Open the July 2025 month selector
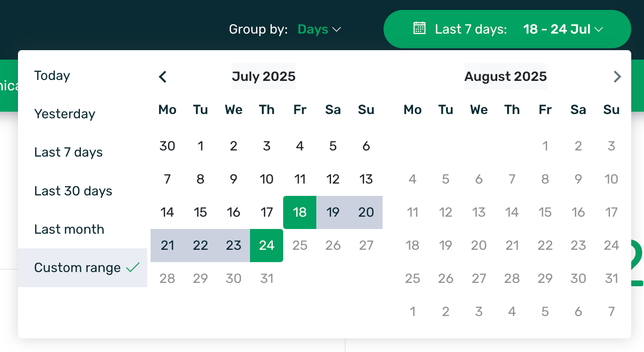644x352 pixels. click(264, 77)
